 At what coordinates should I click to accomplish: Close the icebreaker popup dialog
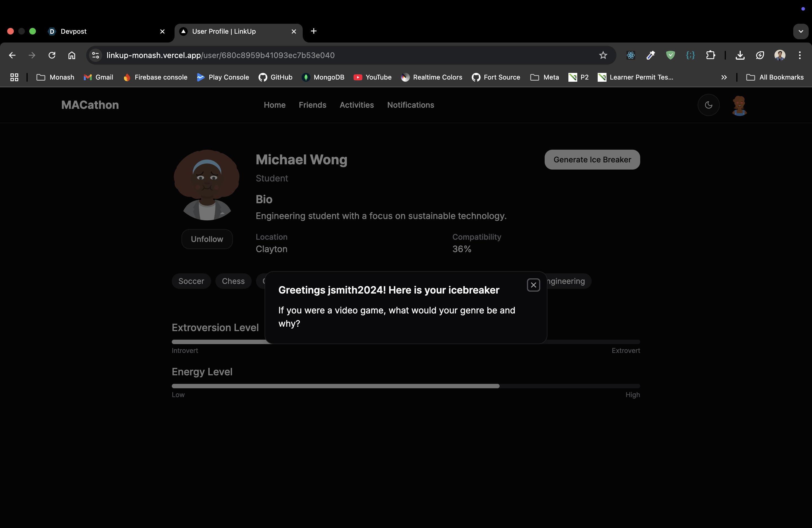(533, 285)
